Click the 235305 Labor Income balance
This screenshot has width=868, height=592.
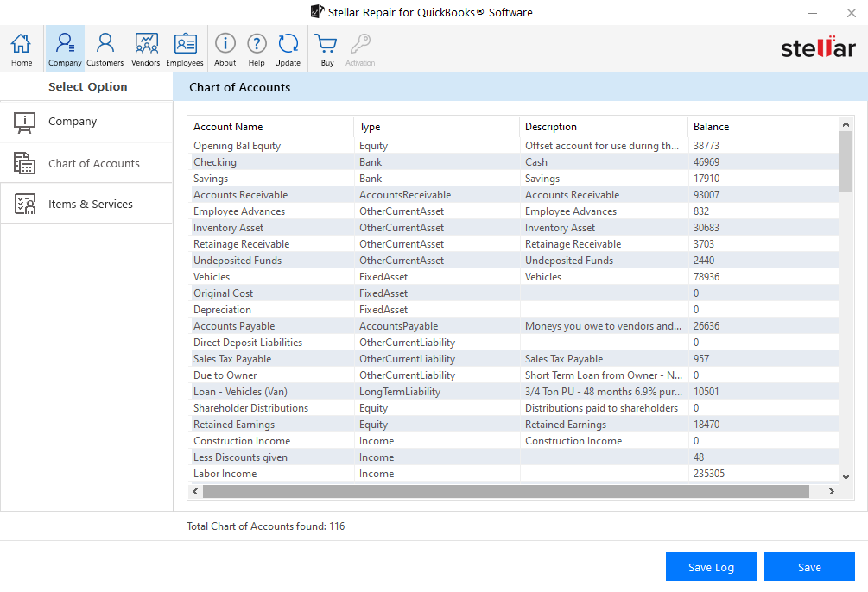tap(708, 474)
